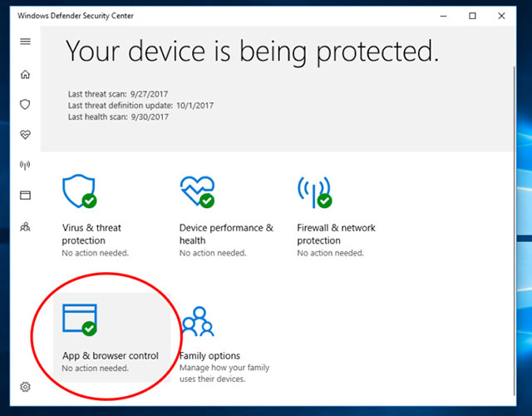Click 'No action needed.' under Virus & threat
This screenshot has height=416, width=532.
[96, 253]
